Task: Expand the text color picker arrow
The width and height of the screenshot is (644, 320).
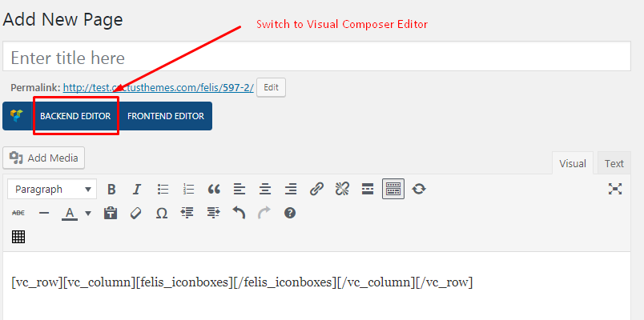Action: point(88,213)
